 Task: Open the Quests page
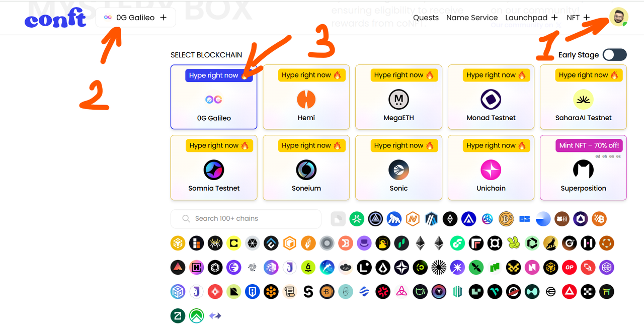pyautogui.click(x=426, y=18)
